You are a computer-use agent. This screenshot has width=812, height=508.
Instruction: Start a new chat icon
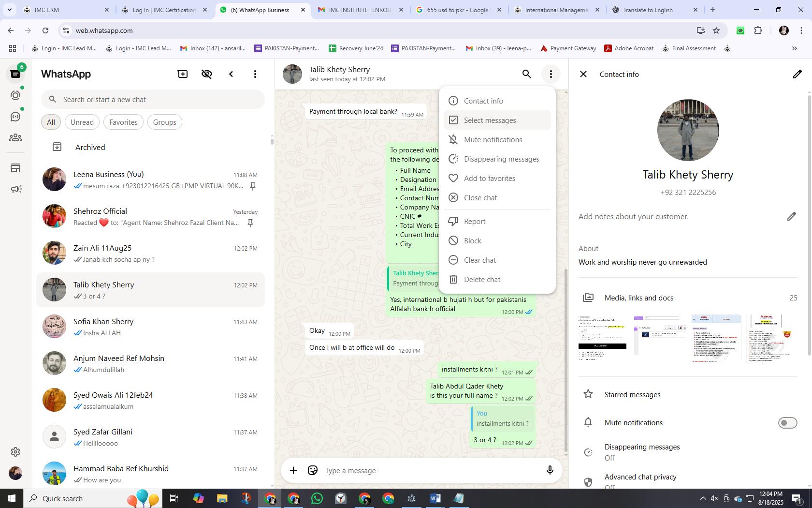click(183, 74)
